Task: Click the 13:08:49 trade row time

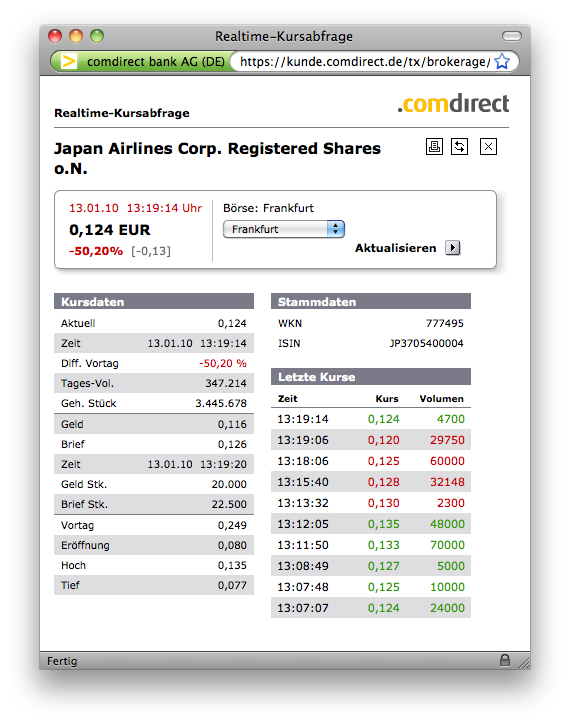Action: [303, 566]
